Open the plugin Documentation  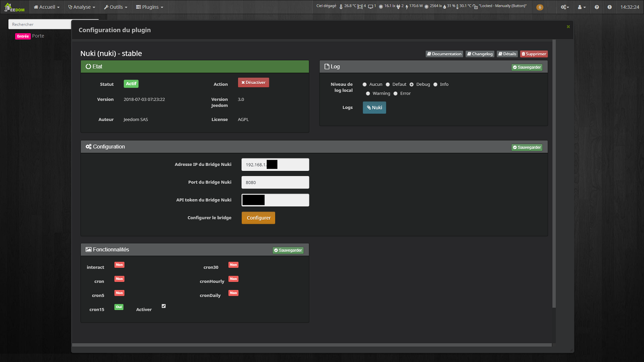click(444, 54)
